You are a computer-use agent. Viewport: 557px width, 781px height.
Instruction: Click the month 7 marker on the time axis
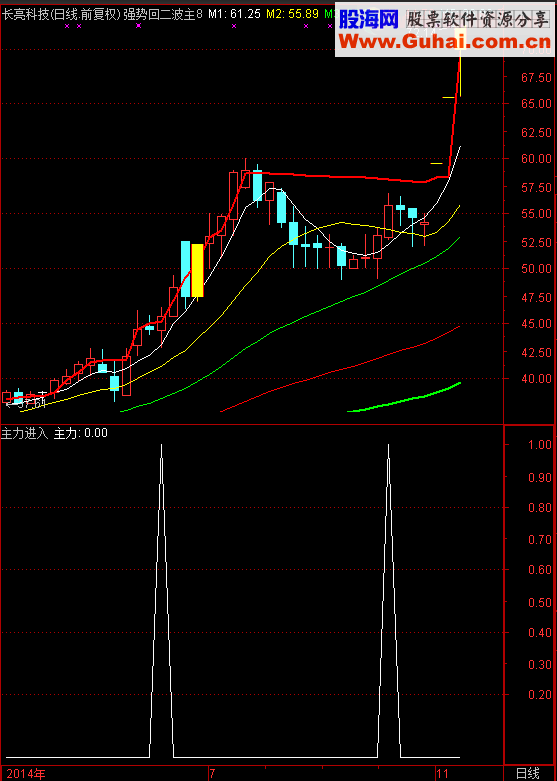tap(213, 774)
